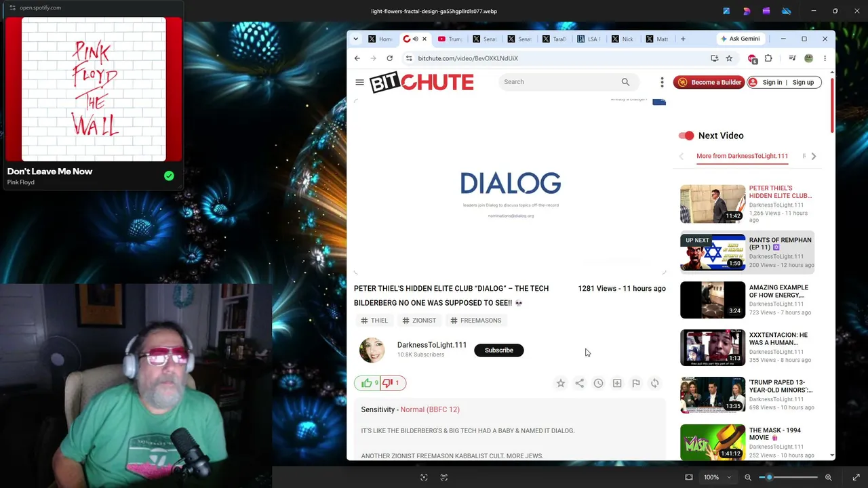
Task: Switch to the LSA tab
Action: pos(590,39)
